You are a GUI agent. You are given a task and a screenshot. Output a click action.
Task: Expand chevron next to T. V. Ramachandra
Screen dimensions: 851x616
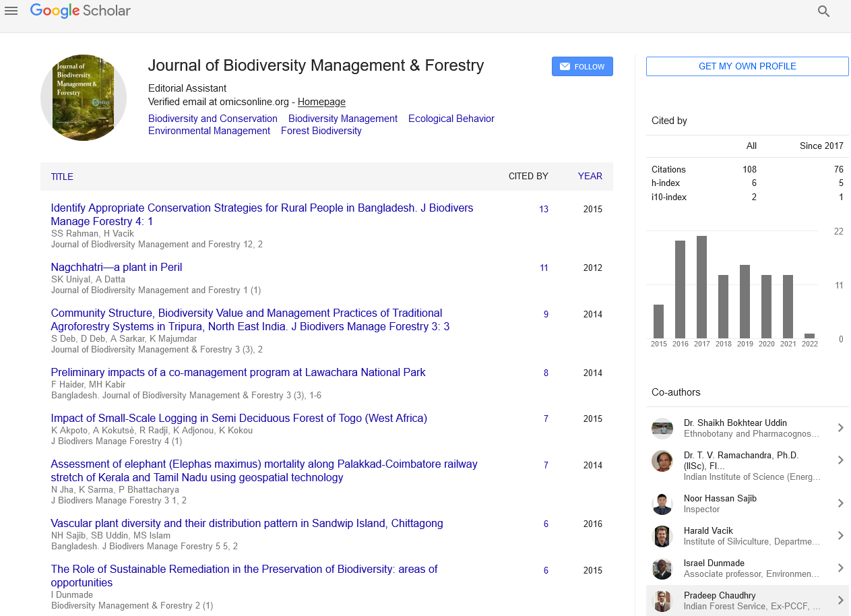click(840, 460)
